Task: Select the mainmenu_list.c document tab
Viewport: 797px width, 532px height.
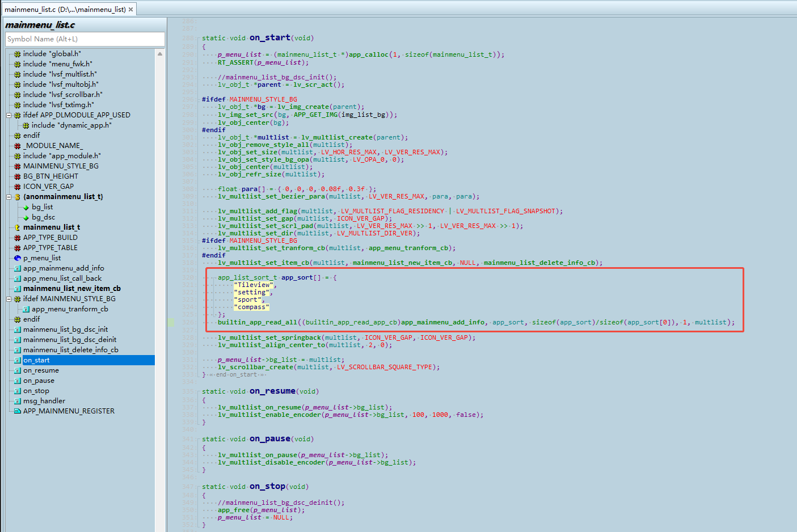Action: coord(68,9)
